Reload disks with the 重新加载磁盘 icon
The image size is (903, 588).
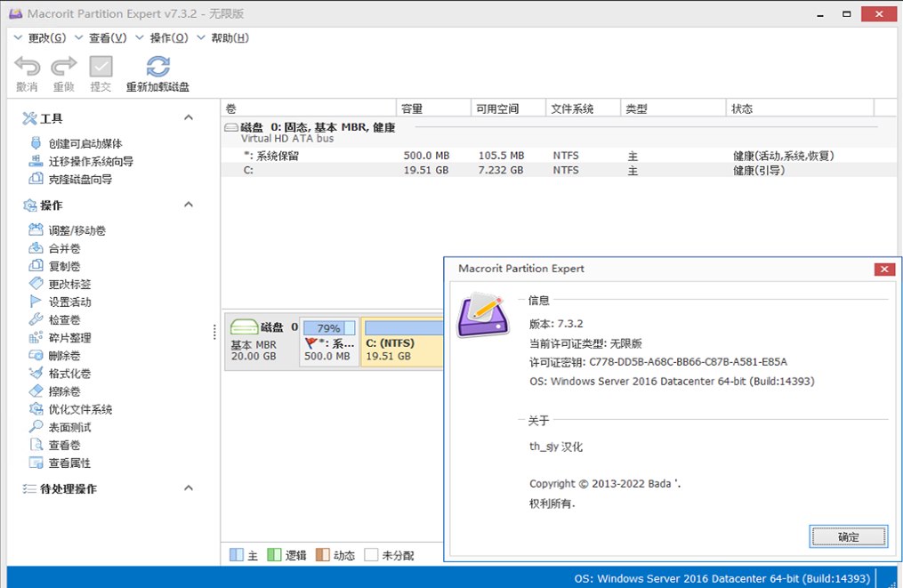click(157, 67)
